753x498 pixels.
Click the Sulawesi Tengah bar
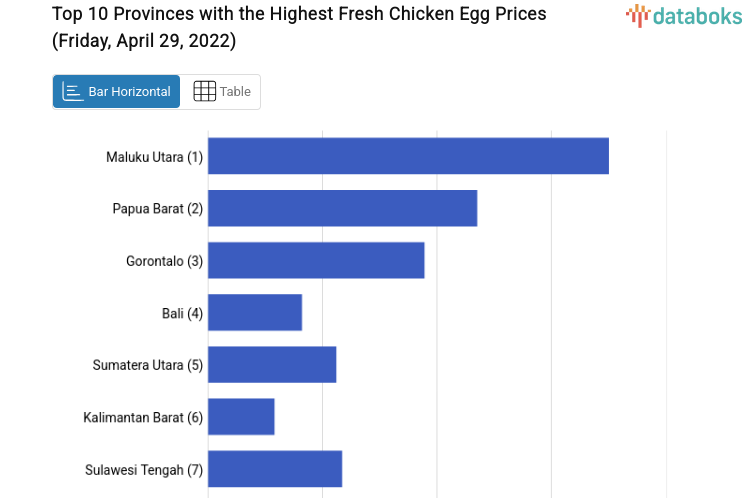pos(275,468)
